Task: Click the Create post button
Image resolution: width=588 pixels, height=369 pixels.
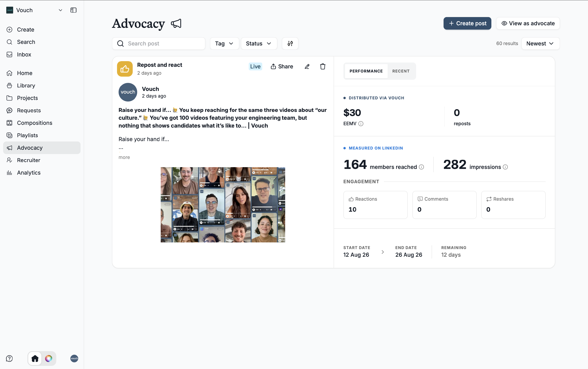Action: 467,24
